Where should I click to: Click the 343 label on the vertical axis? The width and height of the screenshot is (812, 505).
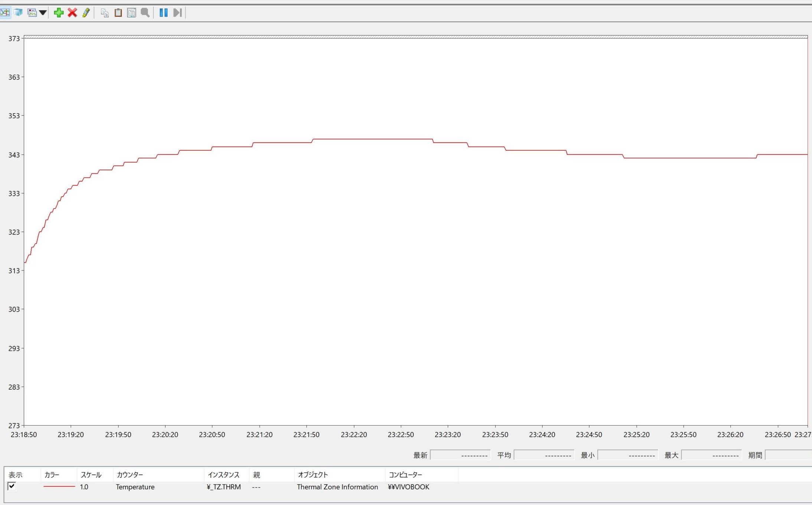coord(14,155)
